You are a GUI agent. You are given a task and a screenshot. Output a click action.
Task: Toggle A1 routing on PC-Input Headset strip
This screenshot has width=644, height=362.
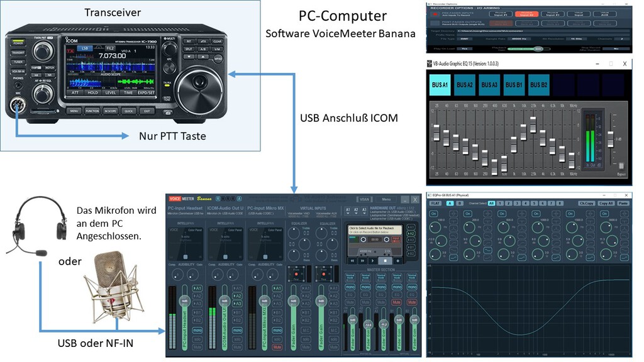(x=197, y=288)
